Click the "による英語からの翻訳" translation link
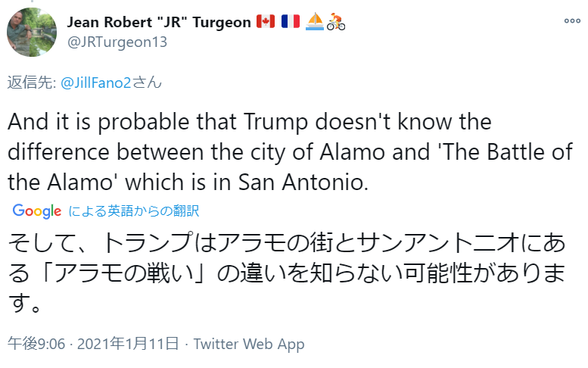This screenshot has height=368, width=588. [134, 211]
